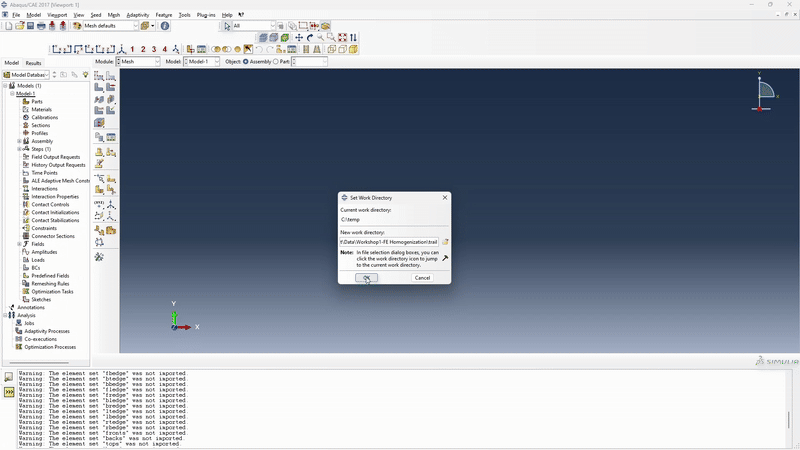Click the Mesh Part Instance icon
The height and width of the screenshot is (450, 800).
(99, 88)
